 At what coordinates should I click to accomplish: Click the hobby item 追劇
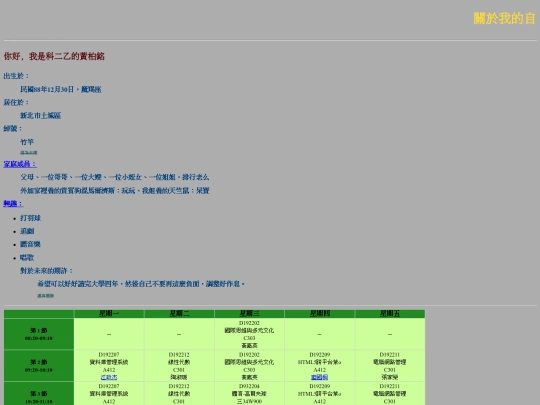coord(27,231)
